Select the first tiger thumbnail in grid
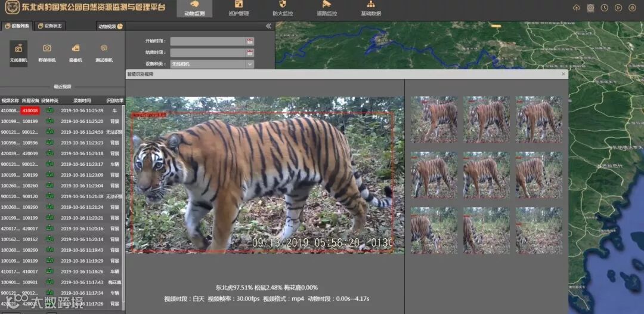Image resolution: width=644 pixels, height=314 pixels. pos(434,119)
